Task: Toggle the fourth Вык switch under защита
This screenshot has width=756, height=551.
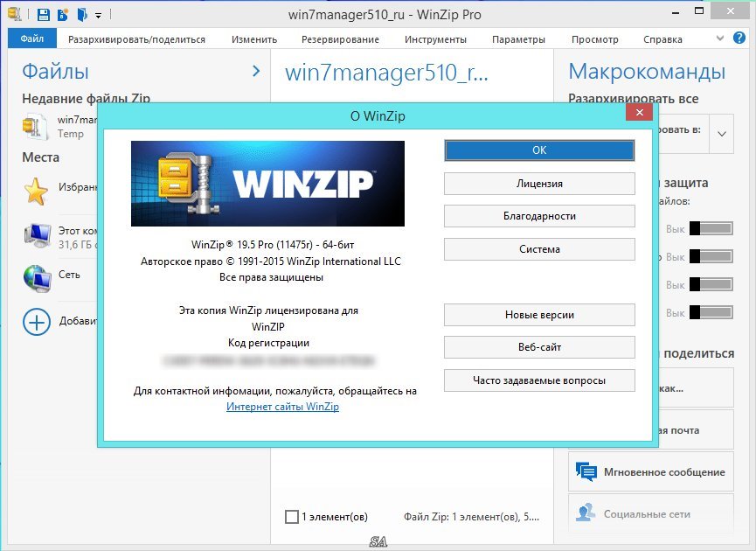Action: [x=711, y=312]
